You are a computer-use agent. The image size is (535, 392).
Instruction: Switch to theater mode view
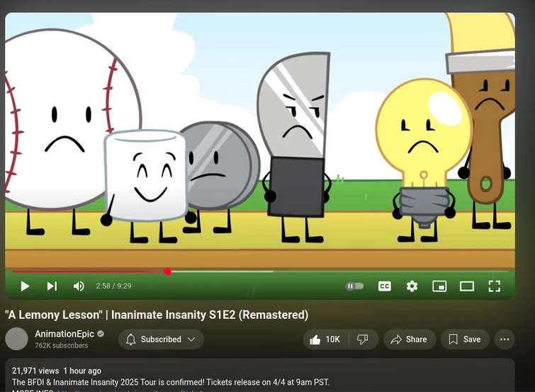(x=467, y=286)
